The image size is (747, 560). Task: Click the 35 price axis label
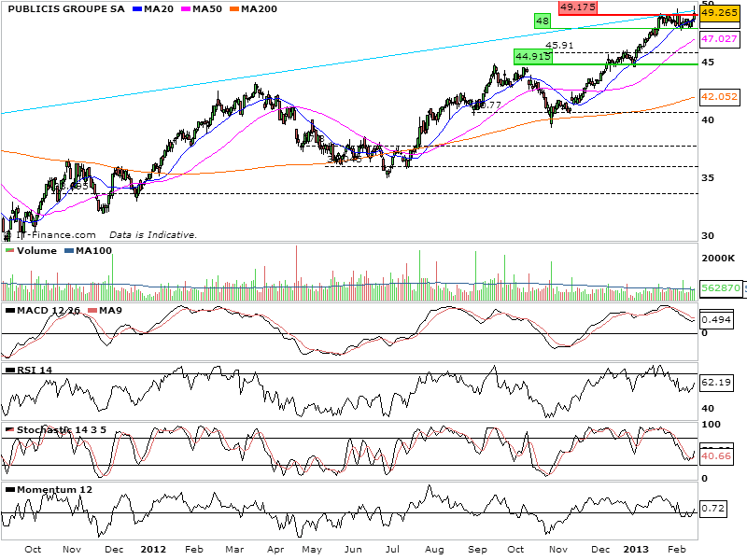click(x=708, y=178)
